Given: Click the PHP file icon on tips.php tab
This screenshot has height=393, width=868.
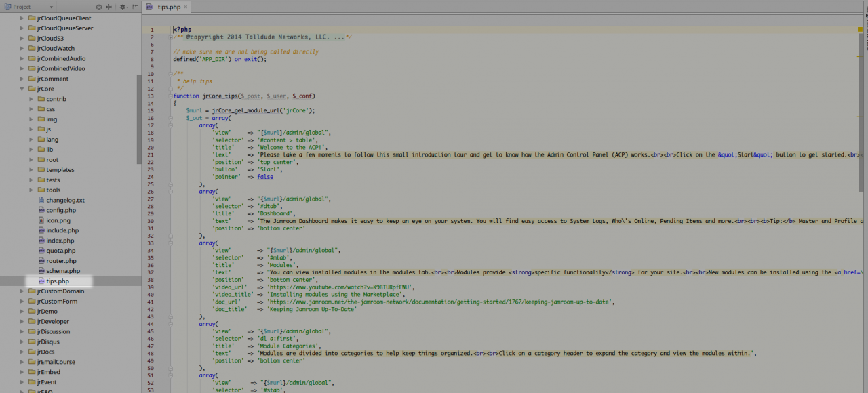Looking at the screenshot, I should pyautogui.click(x=152, y=7).
